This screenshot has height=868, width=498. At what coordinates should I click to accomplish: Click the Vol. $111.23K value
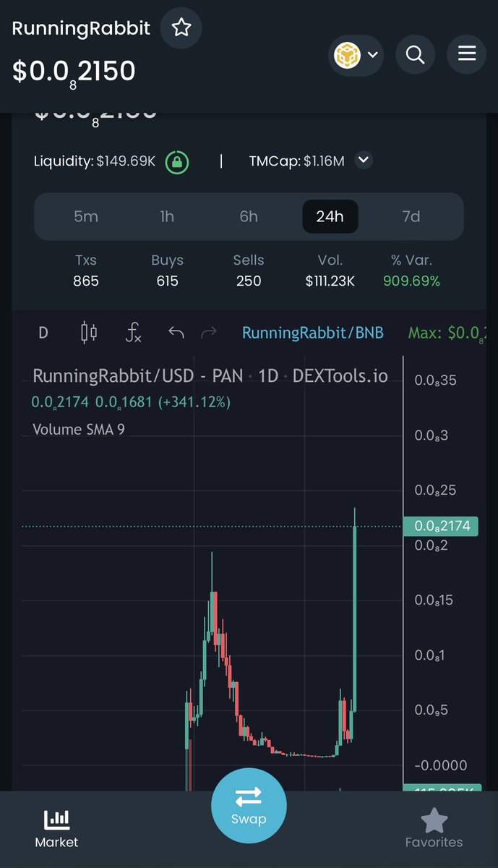[x=330, y=281]
